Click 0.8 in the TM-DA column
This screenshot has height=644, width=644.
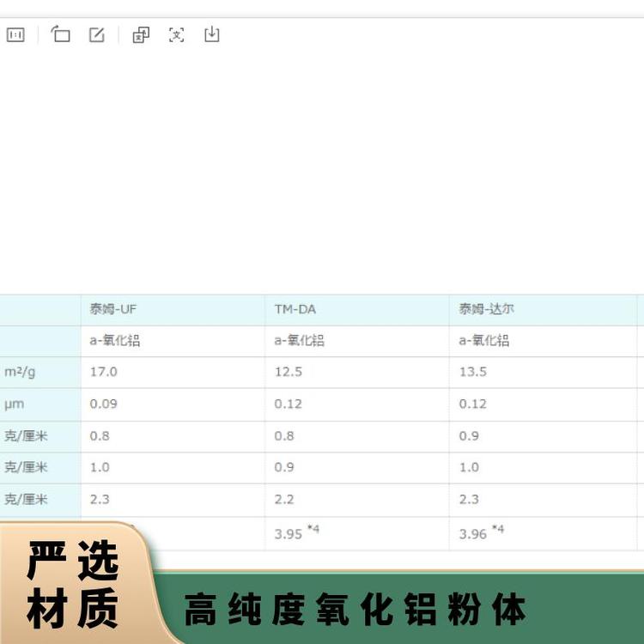[284, 436]
